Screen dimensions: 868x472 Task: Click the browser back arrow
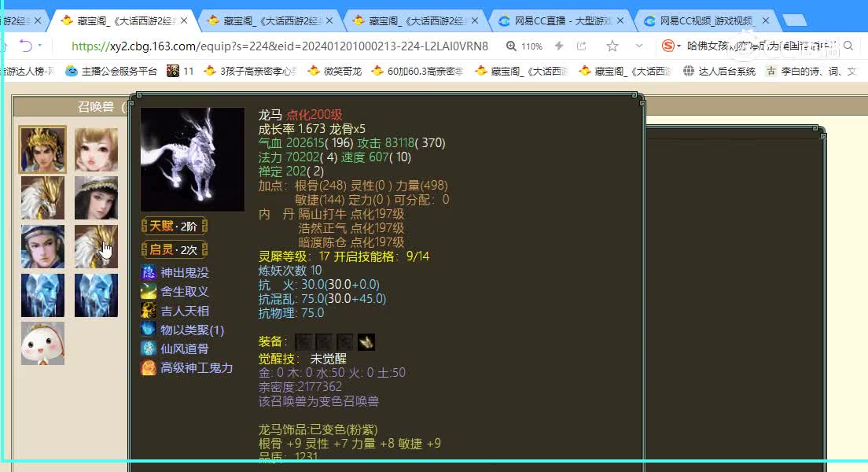25,46
